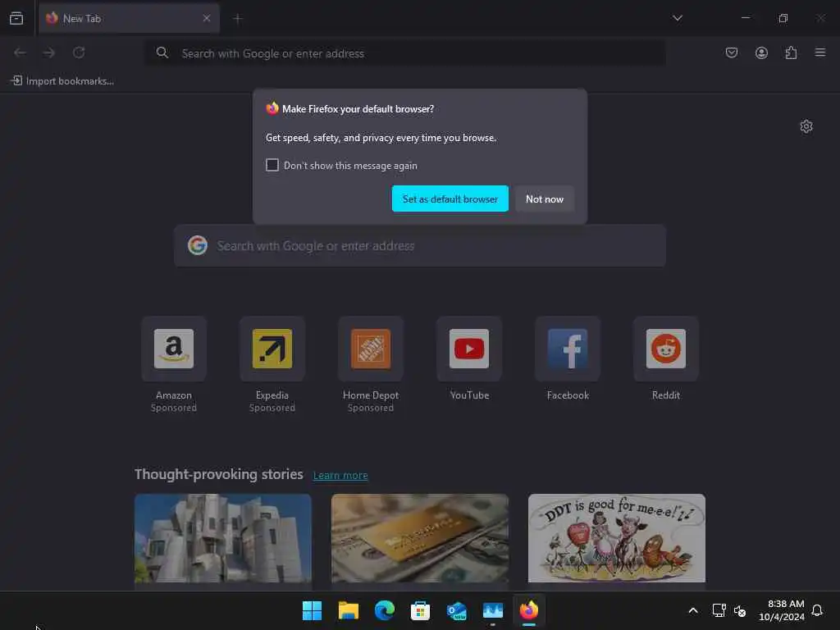Open notification bell in system tray

[x=817, y=610]
